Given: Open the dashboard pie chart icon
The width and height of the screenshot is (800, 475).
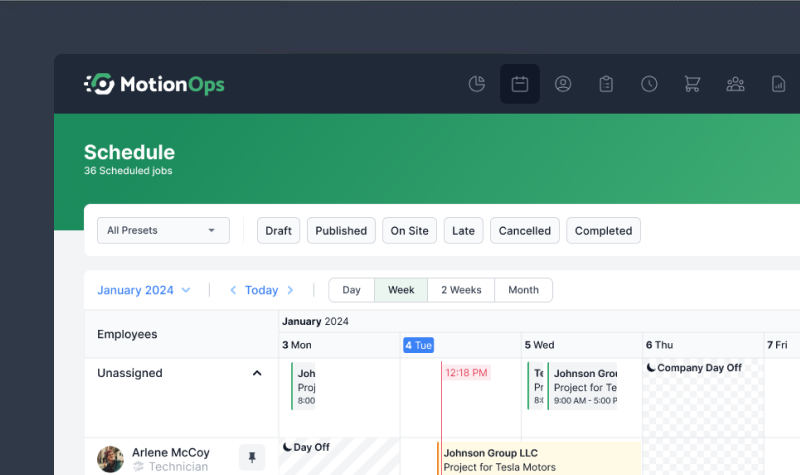Looking at the screenshot, I should point(477,84).
